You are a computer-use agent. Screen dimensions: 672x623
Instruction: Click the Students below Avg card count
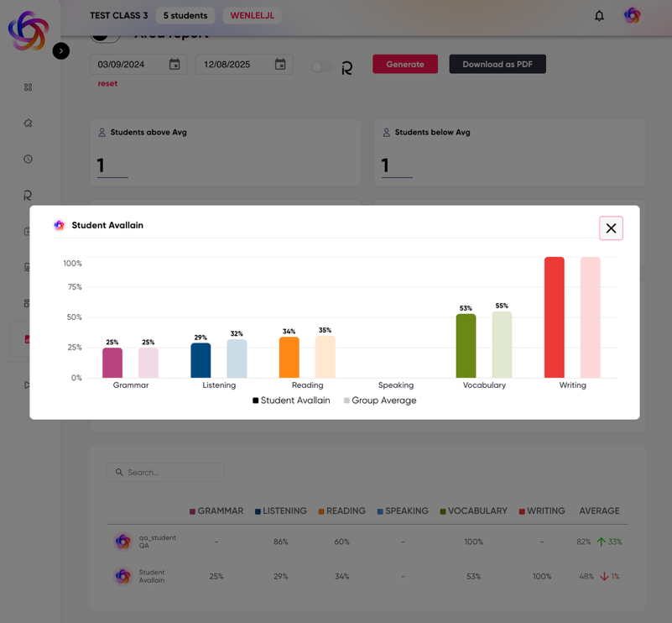pyautogui.click(x=385, y=165)
